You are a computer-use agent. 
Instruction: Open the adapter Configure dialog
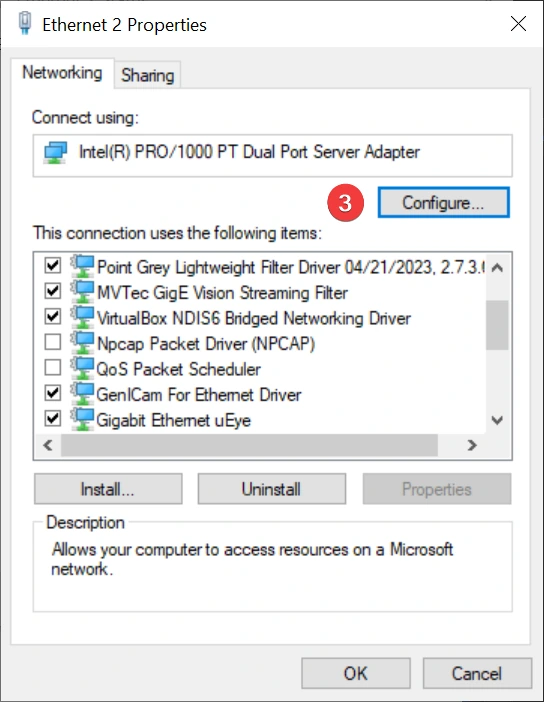(443, 203)
